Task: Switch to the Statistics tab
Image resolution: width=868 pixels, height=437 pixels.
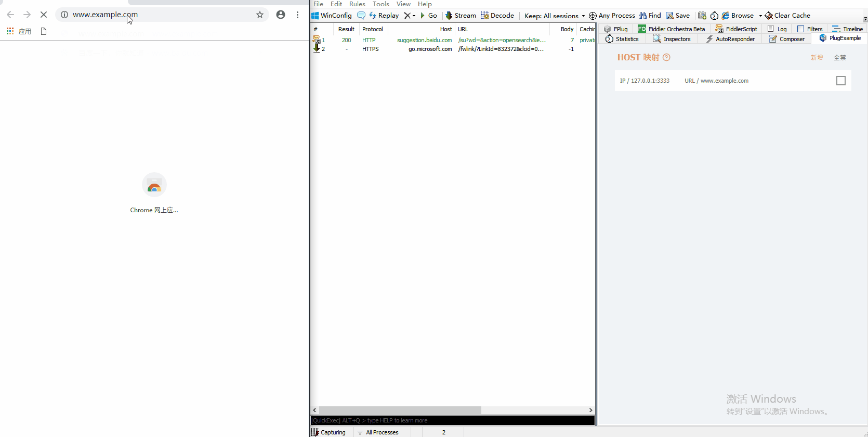Action: pos(622,39)
